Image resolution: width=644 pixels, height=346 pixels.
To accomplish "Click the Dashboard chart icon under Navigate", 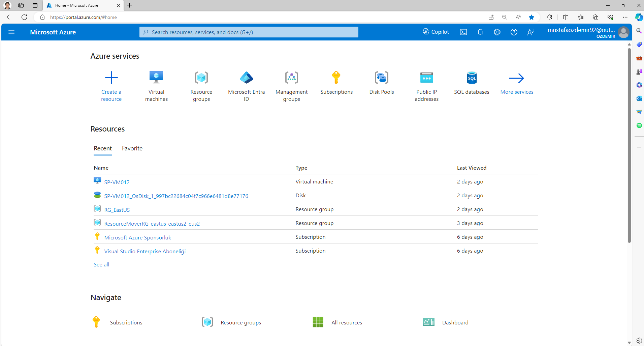I will pyautogui.click(x=428, y=322).
